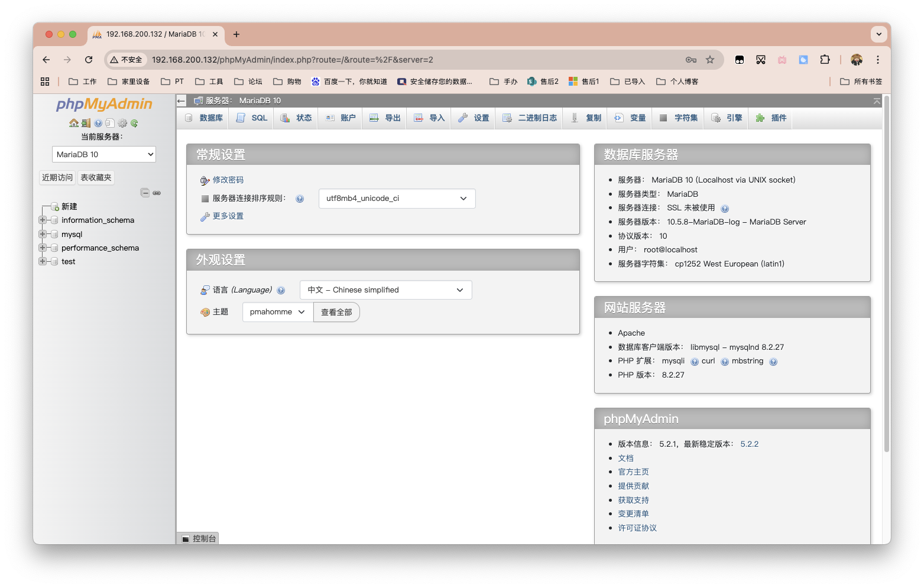
Task: Open the phpMyAdmin home icon
Action: click(x=73, y=123)
